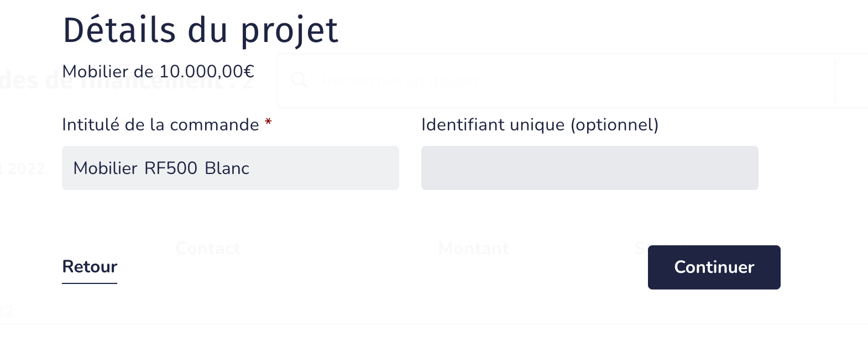Screen dimensions: 868x337
Task: Click the word Mobilier in the order field
Action: click(105, 168)
